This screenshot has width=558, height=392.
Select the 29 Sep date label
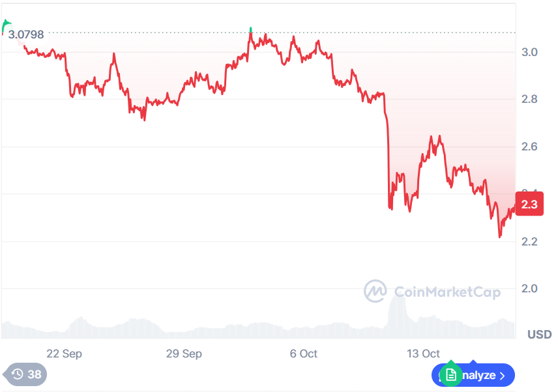(x=184, y=354)
